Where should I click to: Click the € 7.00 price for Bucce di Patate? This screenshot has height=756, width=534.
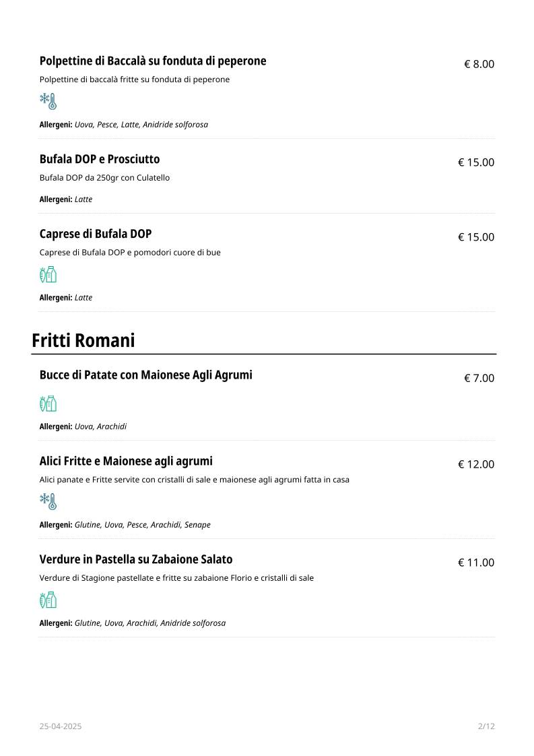[479, 378]
